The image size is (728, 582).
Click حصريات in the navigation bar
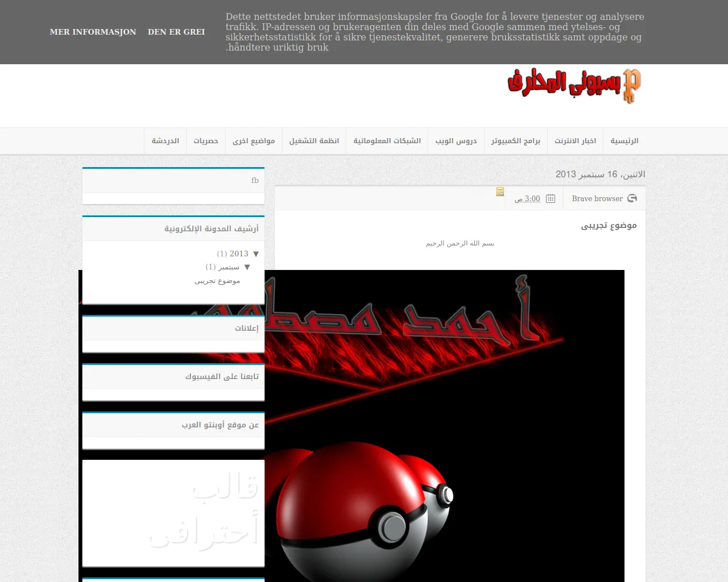(x=205, y=141)
